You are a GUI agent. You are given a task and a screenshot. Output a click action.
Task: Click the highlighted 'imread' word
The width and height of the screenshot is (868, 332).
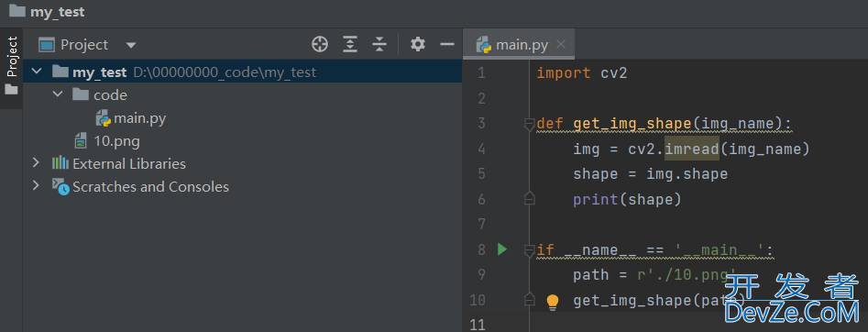point(691,149)
